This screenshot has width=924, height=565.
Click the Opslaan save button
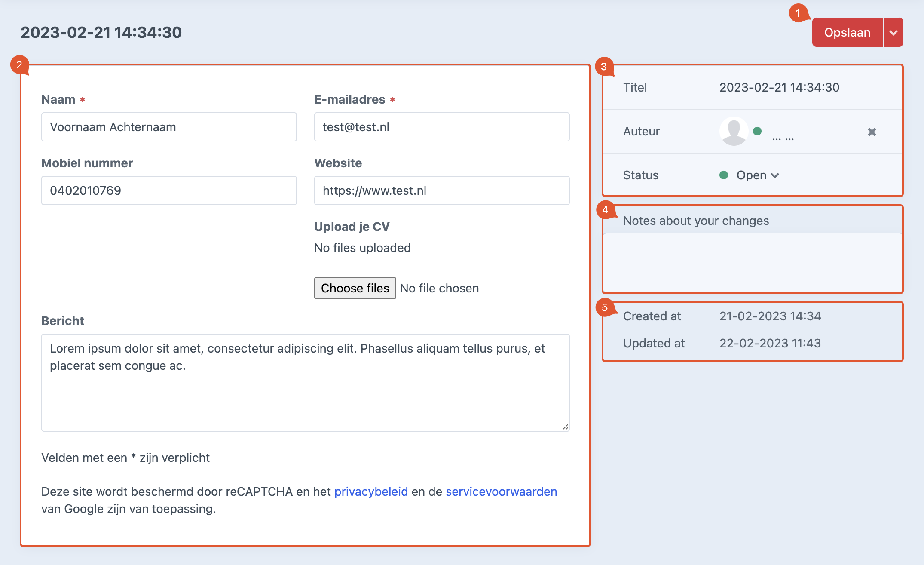click(x=847, y=33)
